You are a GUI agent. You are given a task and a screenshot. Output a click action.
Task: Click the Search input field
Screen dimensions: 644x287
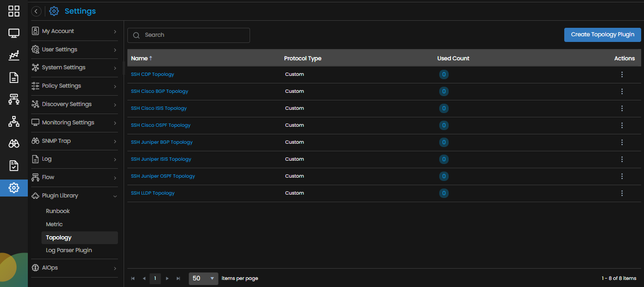coord(189,35)
